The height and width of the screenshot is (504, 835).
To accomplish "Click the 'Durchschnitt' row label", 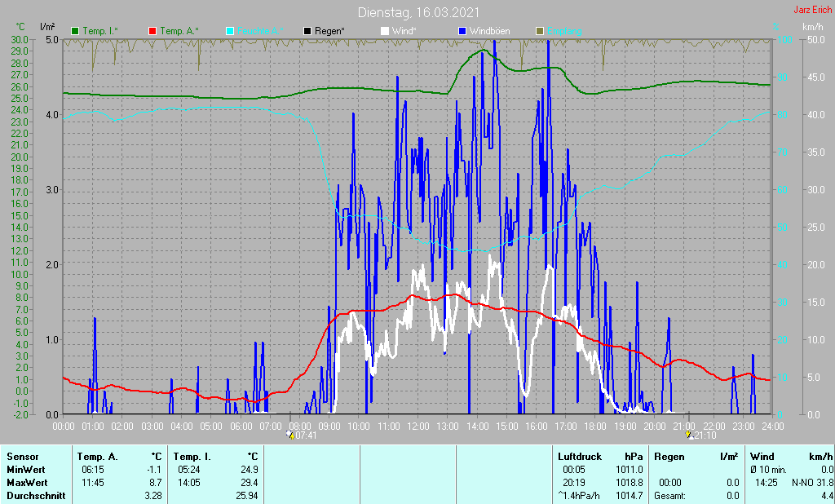I will click(x=36, y=496).
